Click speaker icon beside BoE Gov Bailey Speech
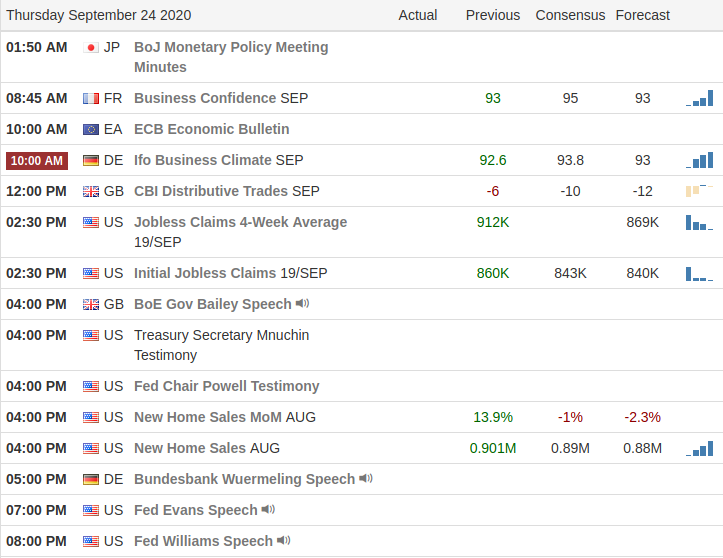The width and height of the screenshot is (723, 558). pos(303,304)
